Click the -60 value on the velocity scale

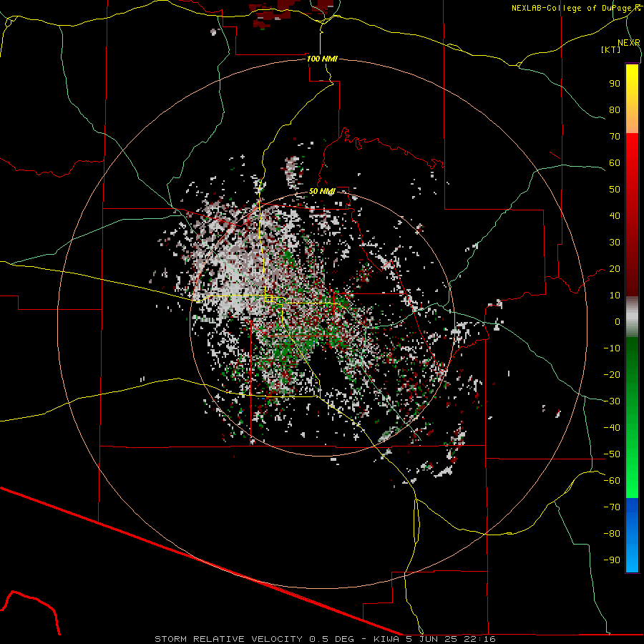pyautogui.click(x=612, y=481)
